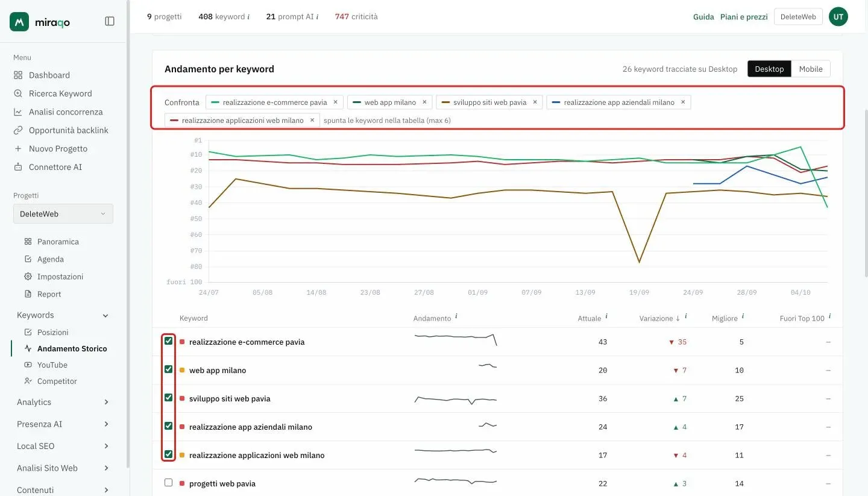Collapse sidebar with the panel toggle icon
This screenshot has height=496, width=868.
pos(110,21)
